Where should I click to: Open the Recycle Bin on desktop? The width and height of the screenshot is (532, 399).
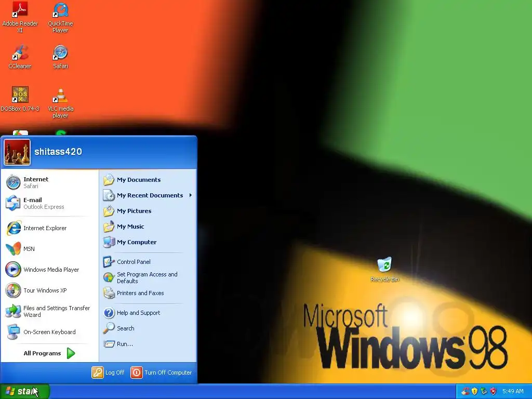tap(384, 270)
